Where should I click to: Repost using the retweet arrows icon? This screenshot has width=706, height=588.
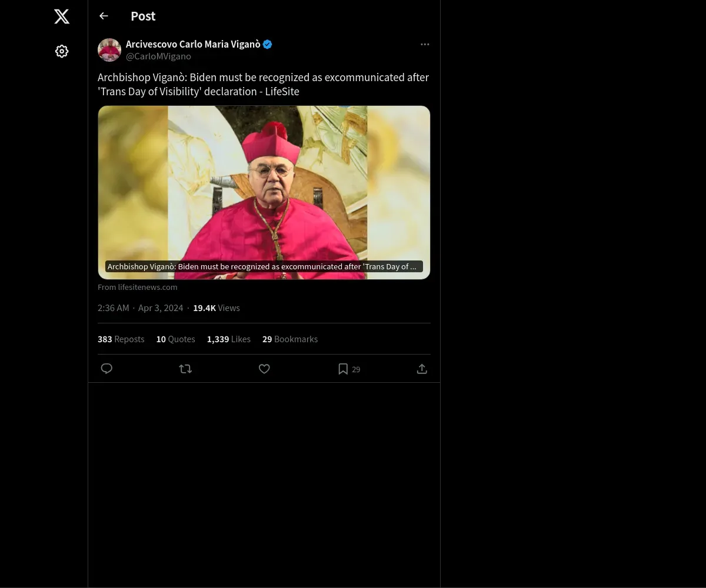point(185,369)
